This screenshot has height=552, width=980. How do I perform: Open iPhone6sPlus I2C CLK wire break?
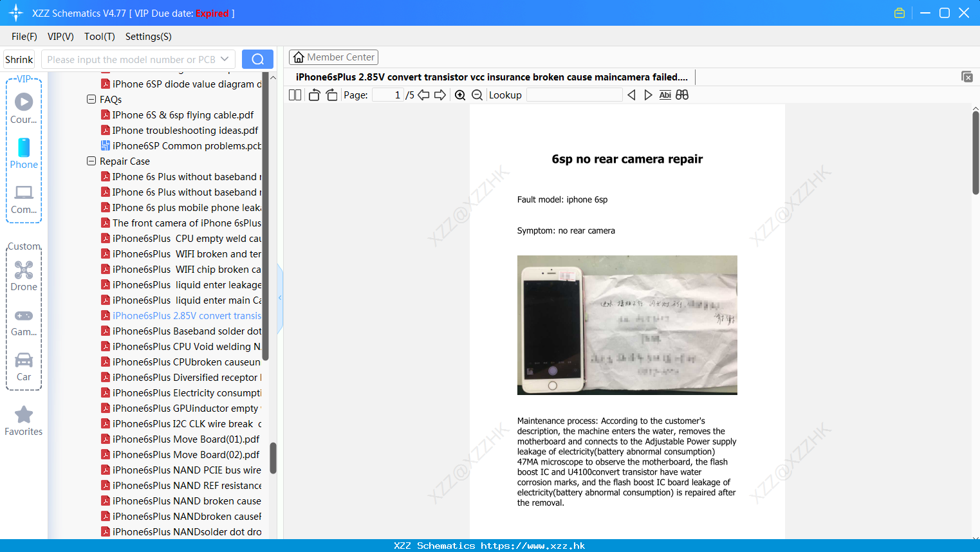[181, 423]
